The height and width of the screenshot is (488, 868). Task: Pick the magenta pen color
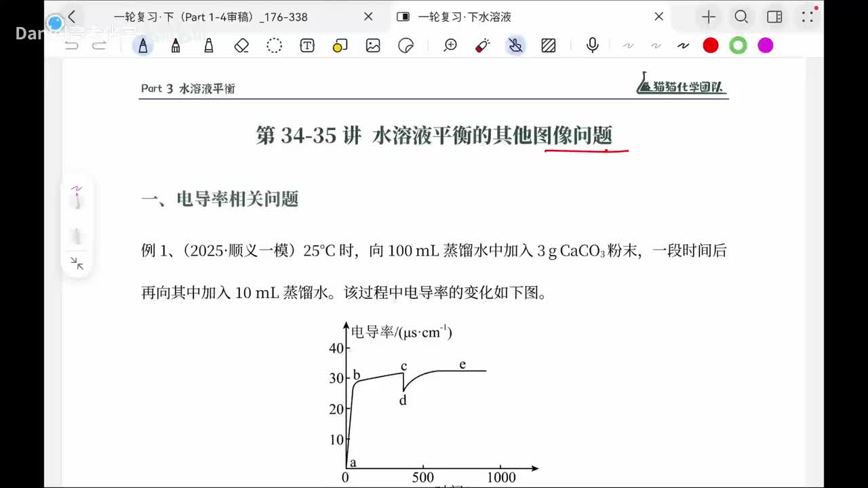pyautogui.click(x=766, y=45)
